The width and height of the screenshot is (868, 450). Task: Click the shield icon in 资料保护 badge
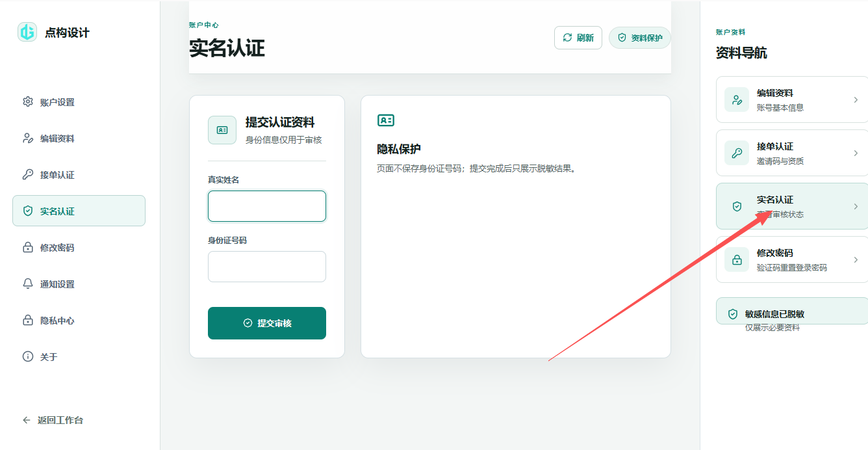pyautogui.click(x=622, y=38)
